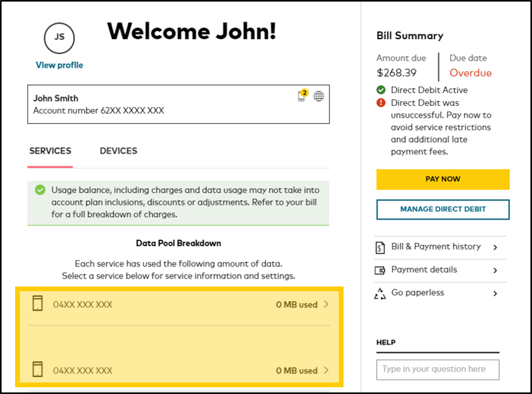Click the globe icon in account box
532x394 pixels.
click(318, 96)
